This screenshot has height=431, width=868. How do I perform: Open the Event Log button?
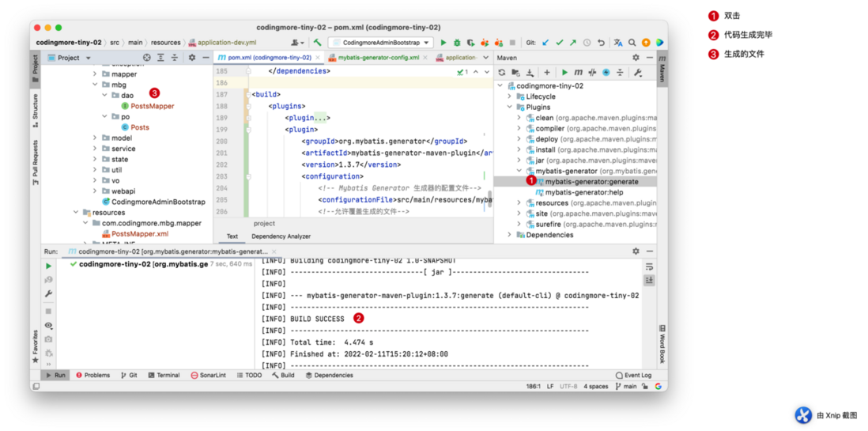tap(634, 375)
